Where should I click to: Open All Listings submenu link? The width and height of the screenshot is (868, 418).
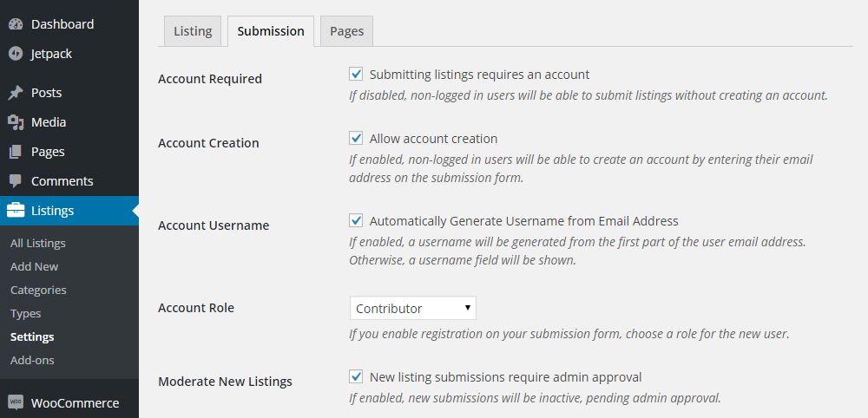[37, 244]
